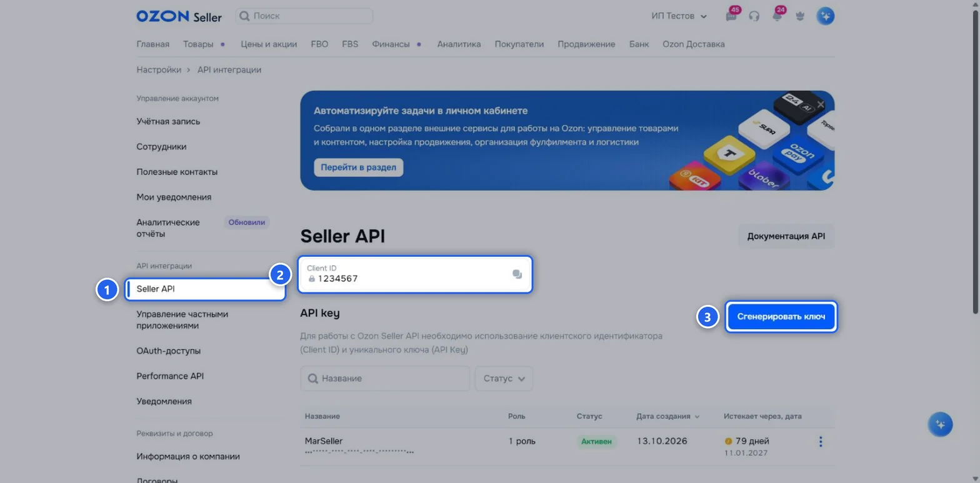Image resolution: width=980 pixels, height=483 pixels.
Task: Open Управление частными приложениями
Action: (182, 320)
